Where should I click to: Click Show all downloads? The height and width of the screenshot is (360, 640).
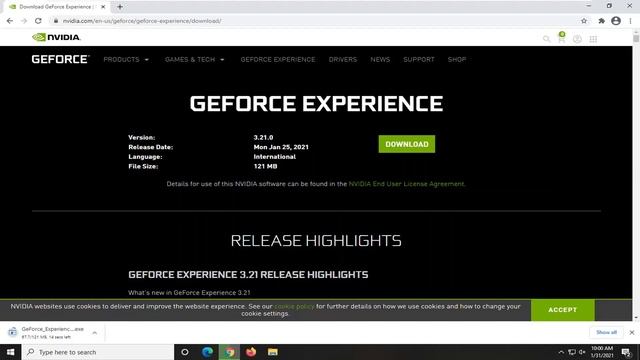[606, 333]
